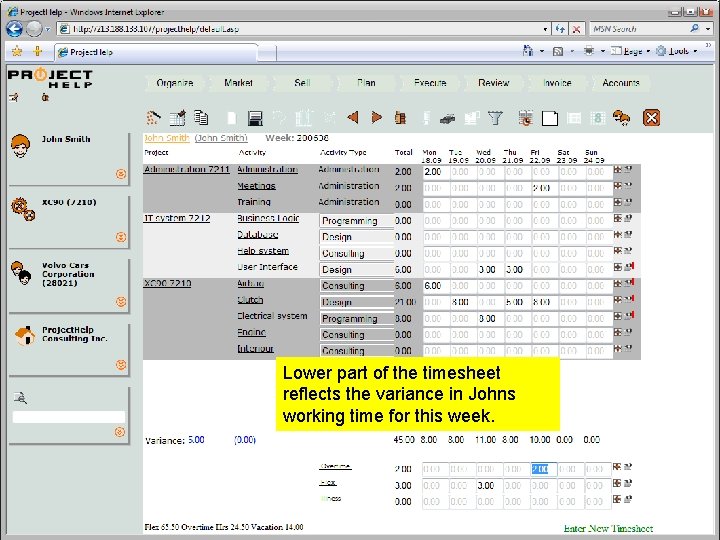Image resolution: width=720 pixels, height=540 pixels.
Task: Click IE Refresh button
Action: tap(560, 29)
